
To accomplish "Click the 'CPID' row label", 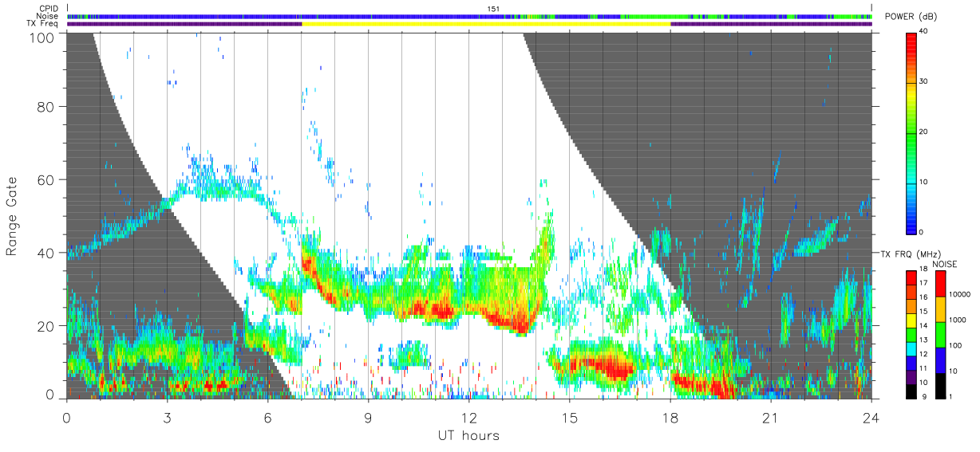I will tap(49, 9).
